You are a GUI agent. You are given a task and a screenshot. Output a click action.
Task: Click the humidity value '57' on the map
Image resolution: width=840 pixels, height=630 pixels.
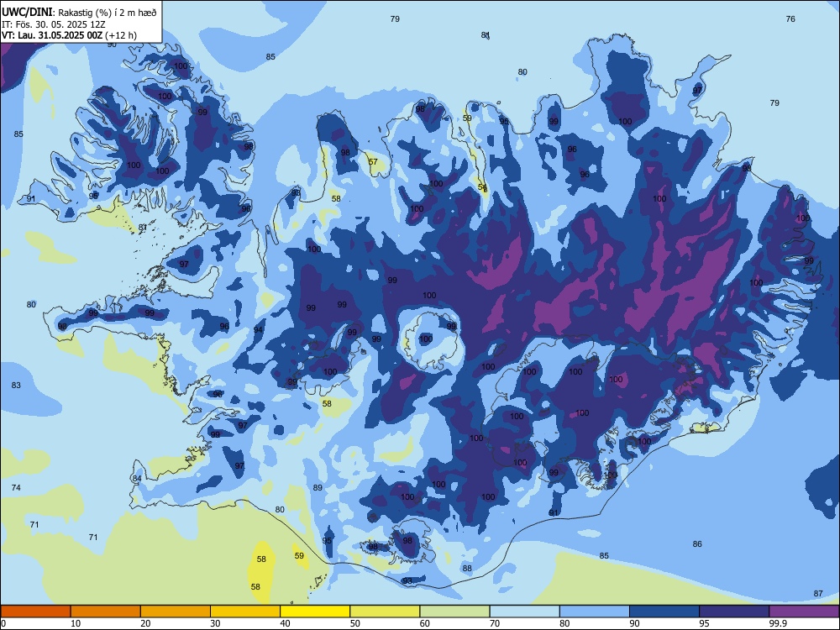point(373,161)
